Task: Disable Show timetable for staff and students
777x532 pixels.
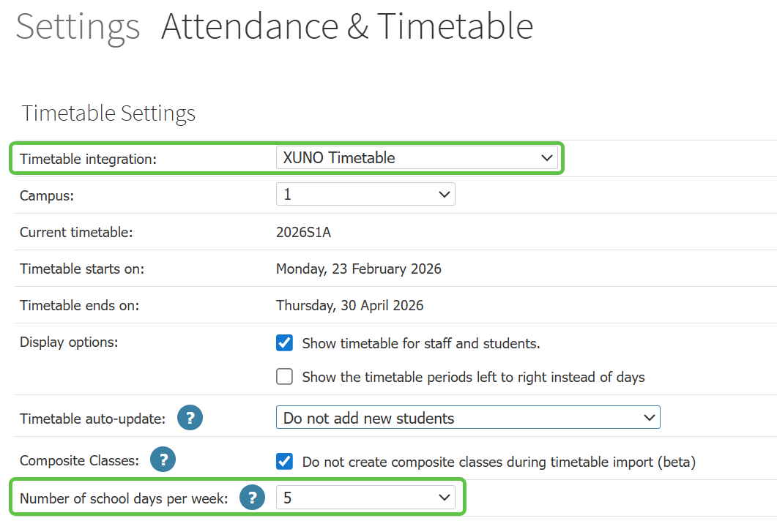Action: click(x=284, y=343)
